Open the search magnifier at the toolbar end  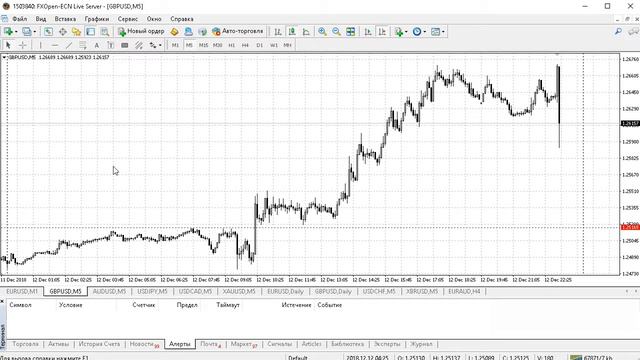click(618, 31)
